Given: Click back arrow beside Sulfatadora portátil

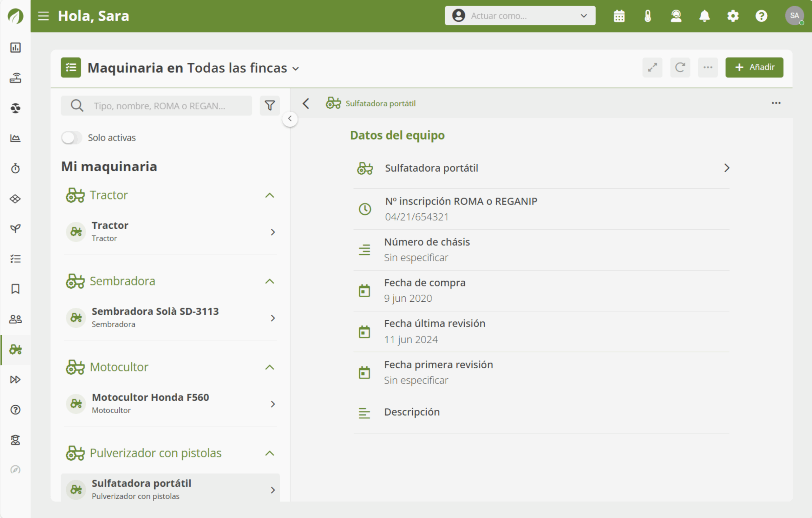Looking at the screenshot, I should click(306, 103).
